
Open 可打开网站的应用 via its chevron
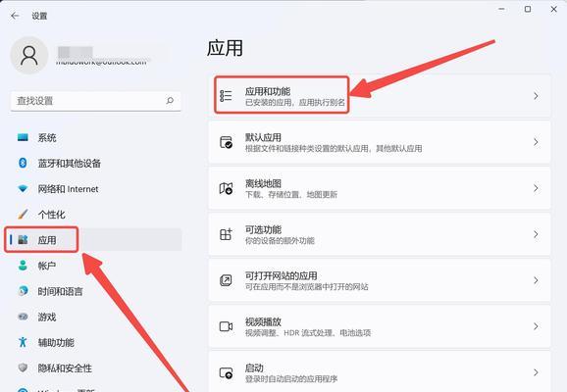[536, 280]
